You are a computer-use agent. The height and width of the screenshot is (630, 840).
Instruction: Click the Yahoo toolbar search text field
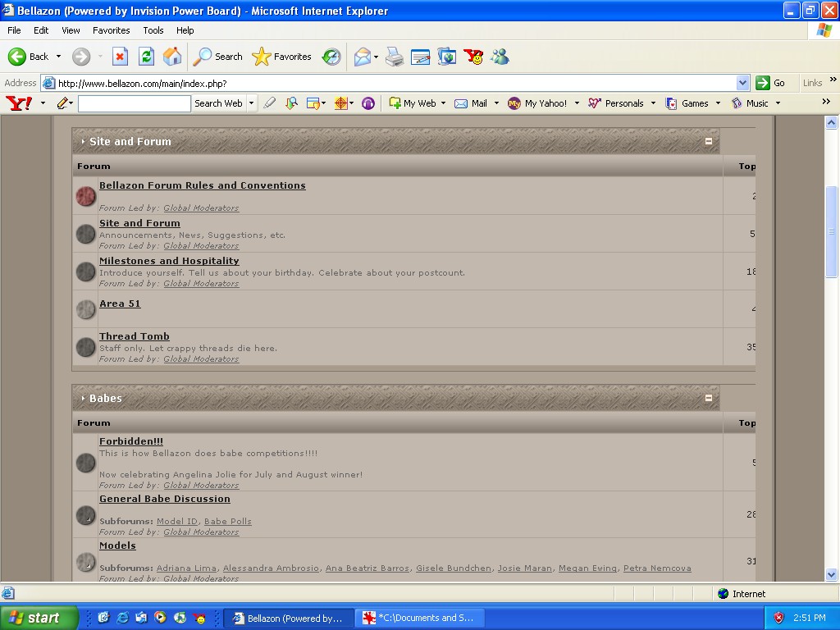coord(135,103)
